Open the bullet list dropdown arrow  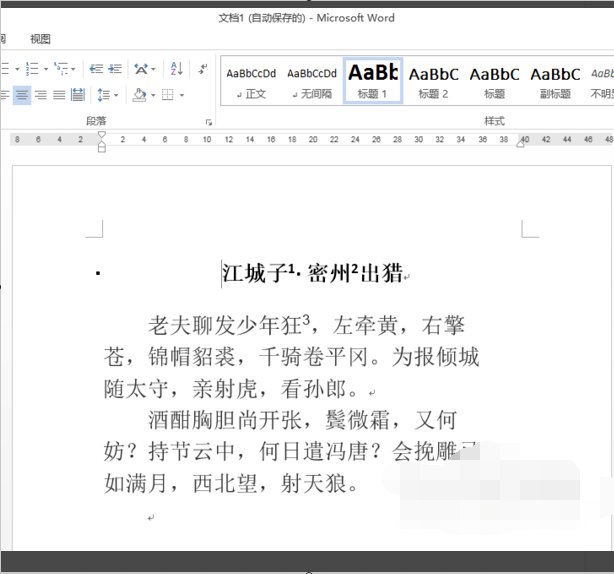click(x=17, y=69)
